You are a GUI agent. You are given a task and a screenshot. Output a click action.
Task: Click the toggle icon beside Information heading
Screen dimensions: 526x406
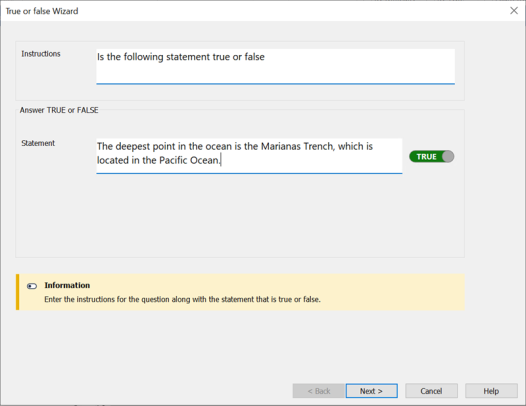click(x=32, y=286)
